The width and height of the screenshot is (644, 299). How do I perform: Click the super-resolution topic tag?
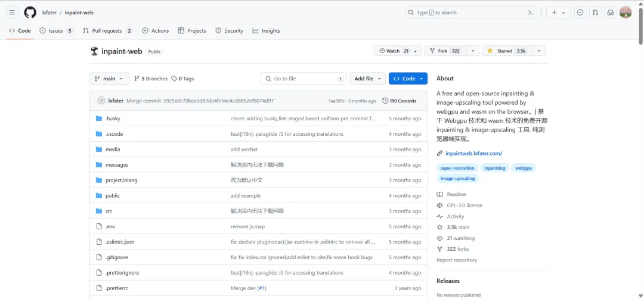pos(457,168)
